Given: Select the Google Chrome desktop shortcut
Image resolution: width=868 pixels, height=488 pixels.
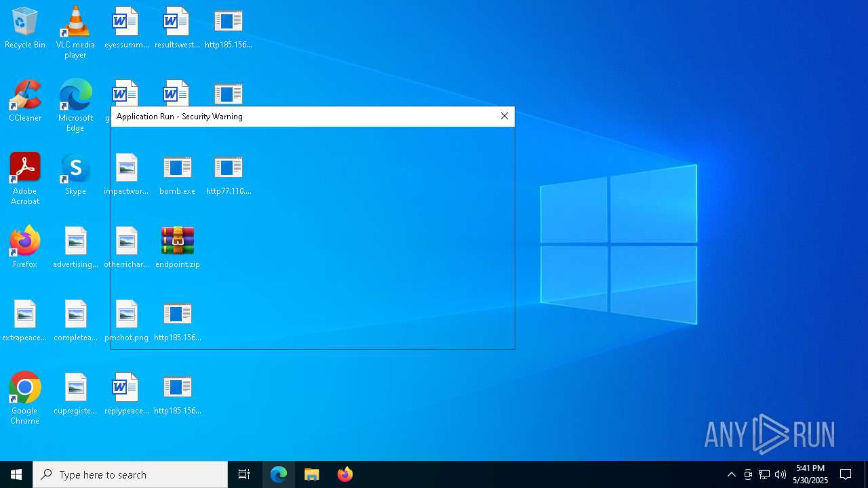Looking at the screenshot, I should coord(25,399).
